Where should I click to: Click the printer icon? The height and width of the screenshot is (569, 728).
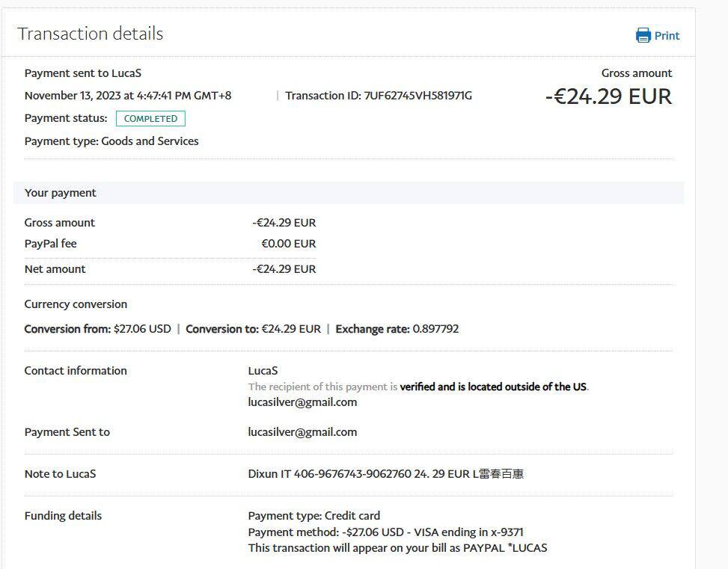[x=643, y=35]
